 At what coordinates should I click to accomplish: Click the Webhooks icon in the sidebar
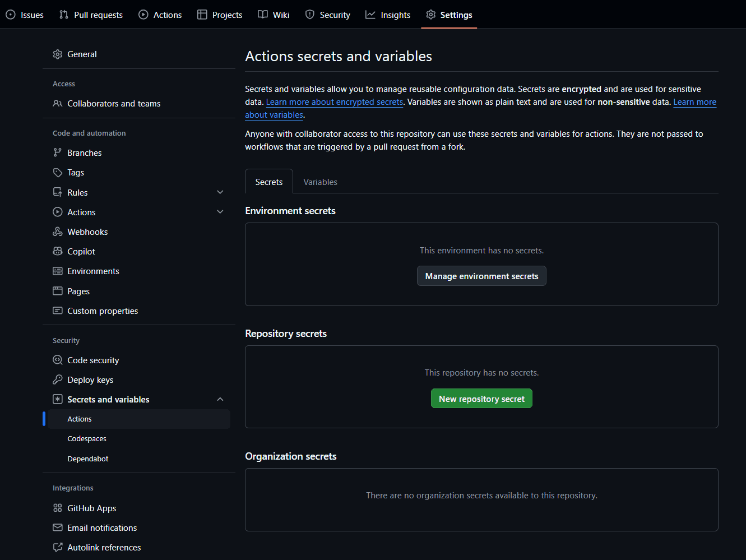click(58, 232)
